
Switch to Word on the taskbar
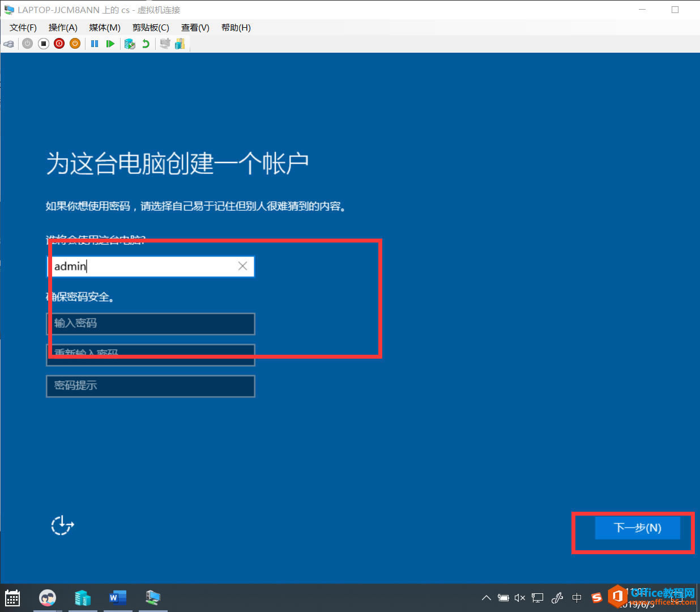tap(118, 598)
